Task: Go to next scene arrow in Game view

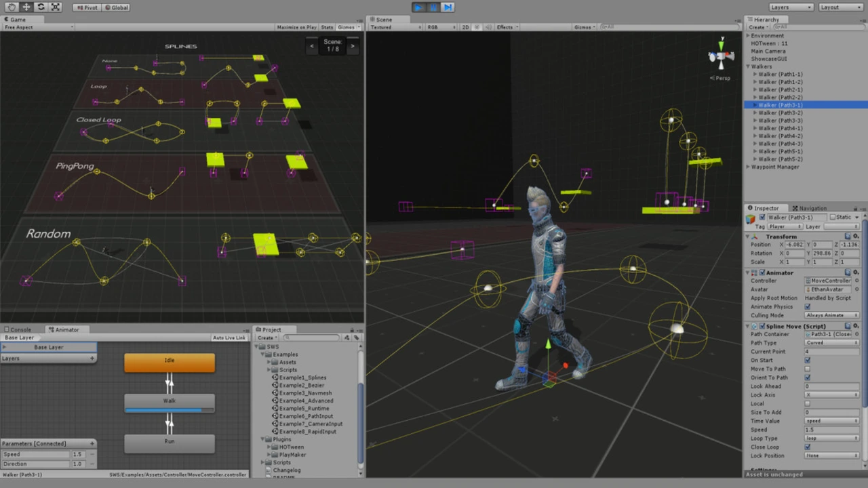Action: coord(352,46)
